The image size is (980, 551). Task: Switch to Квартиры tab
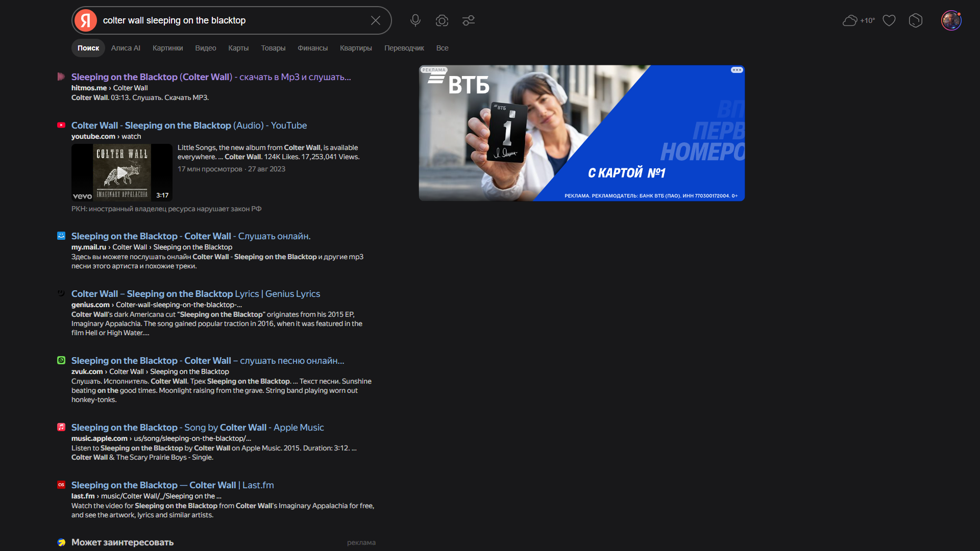(x=356, y=48)
